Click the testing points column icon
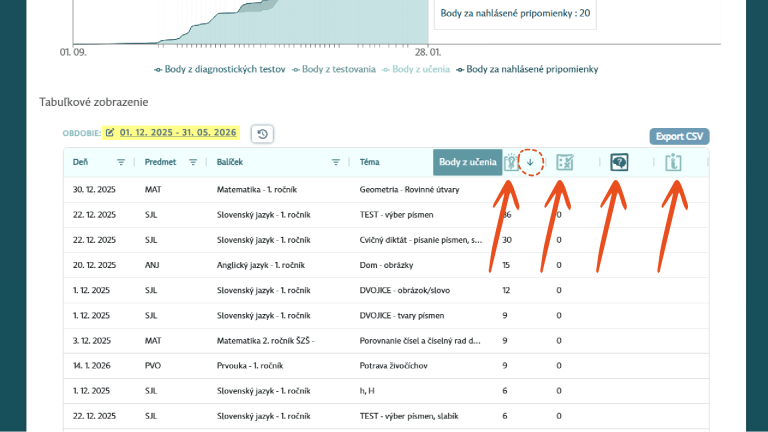The width and height of the screenshot is (768, 432). pyautogui.click(x=564, y=163)
